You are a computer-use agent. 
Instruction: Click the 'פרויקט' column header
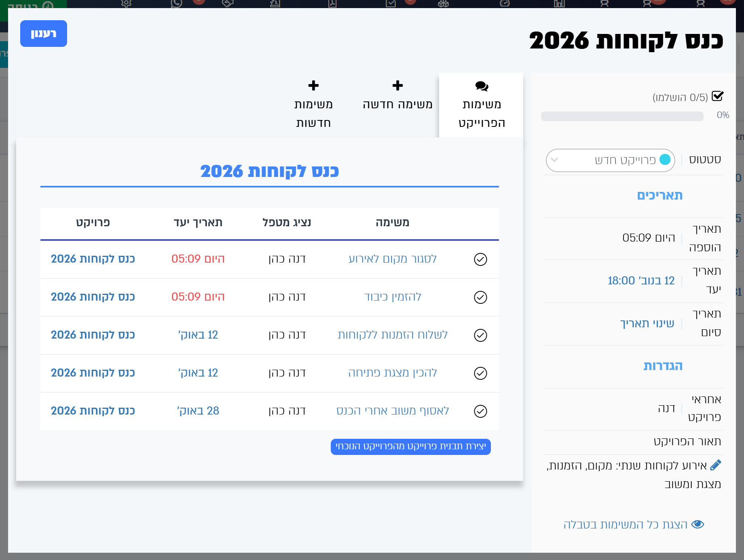(x=93, y=223)
